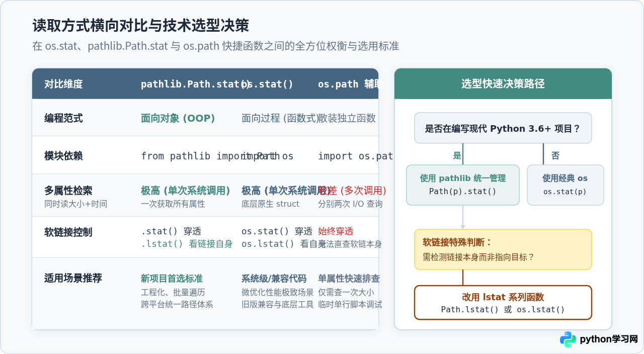Viewport: 644px width, 354px height.
Task: Click the 仅需查一次大小 text
Action: point(346,292)
